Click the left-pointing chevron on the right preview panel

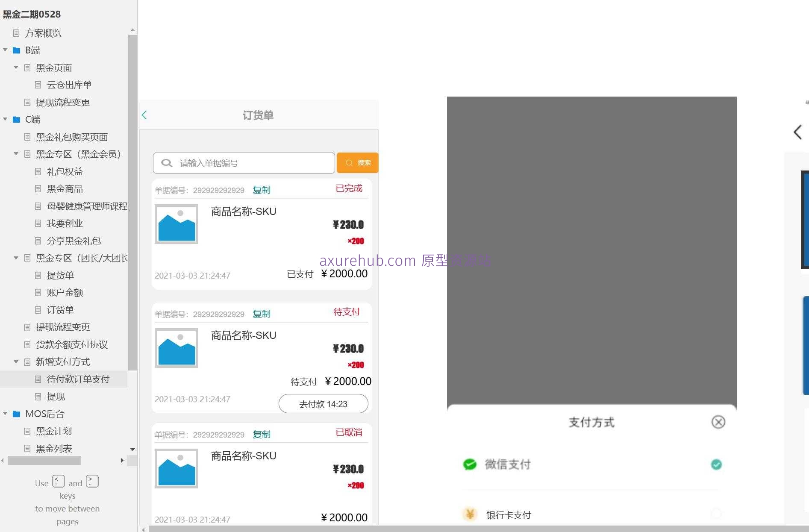[797, 132]
